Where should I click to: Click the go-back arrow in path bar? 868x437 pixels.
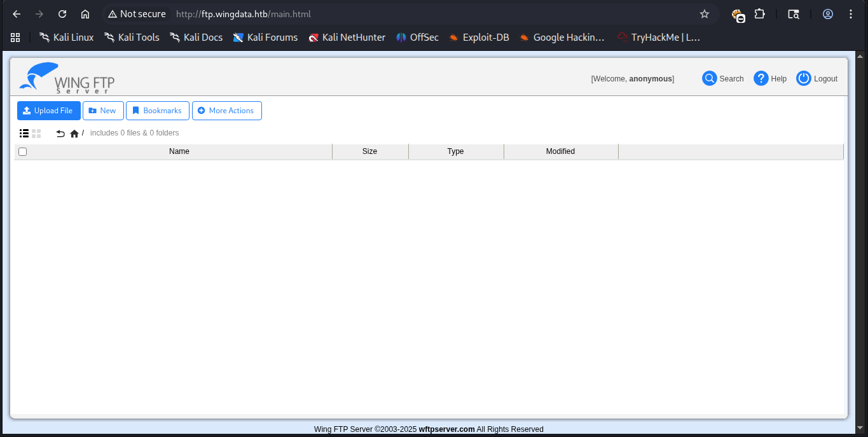pyautogui.click(x=60, y=134)
